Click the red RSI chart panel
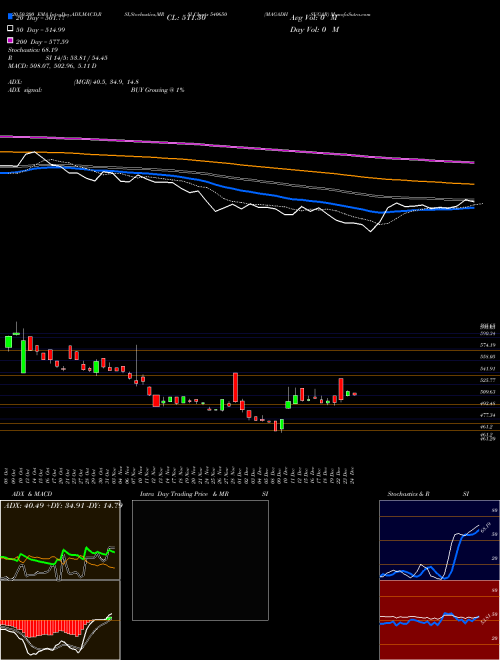500x660 pixels. click(439, 620)
